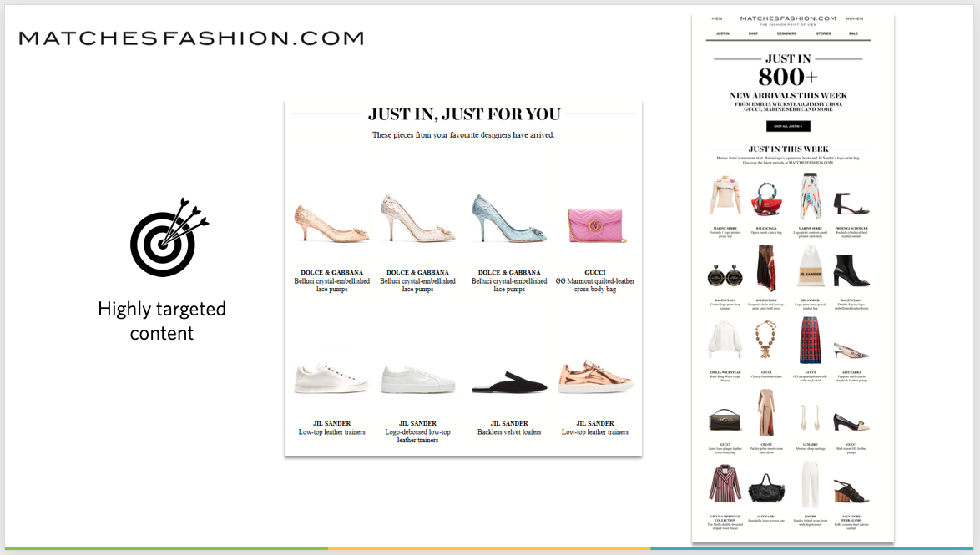Image resolution: width=980 pixels, height=555 pixels.
Task: Select DESIGNERS tab in the email navigation
Action: (x=787, y=33)
